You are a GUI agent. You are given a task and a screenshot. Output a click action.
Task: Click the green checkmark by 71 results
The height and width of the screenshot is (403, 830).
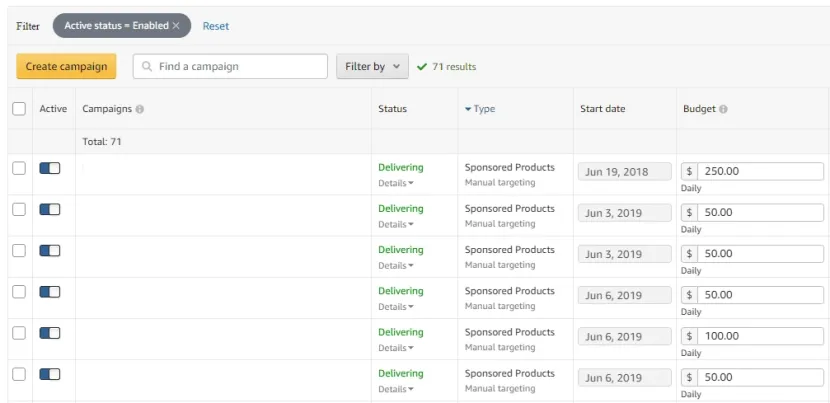(422, 67)
